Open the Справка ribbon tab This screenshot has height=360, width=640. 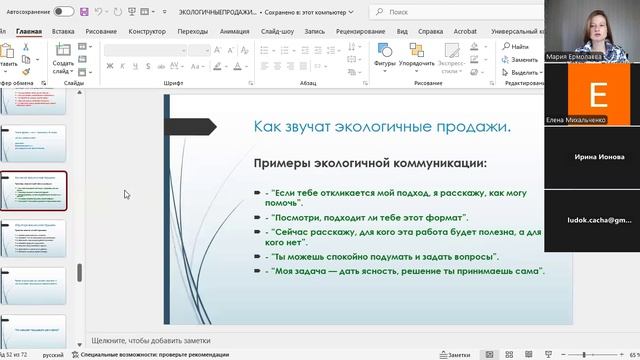(430, 31)
